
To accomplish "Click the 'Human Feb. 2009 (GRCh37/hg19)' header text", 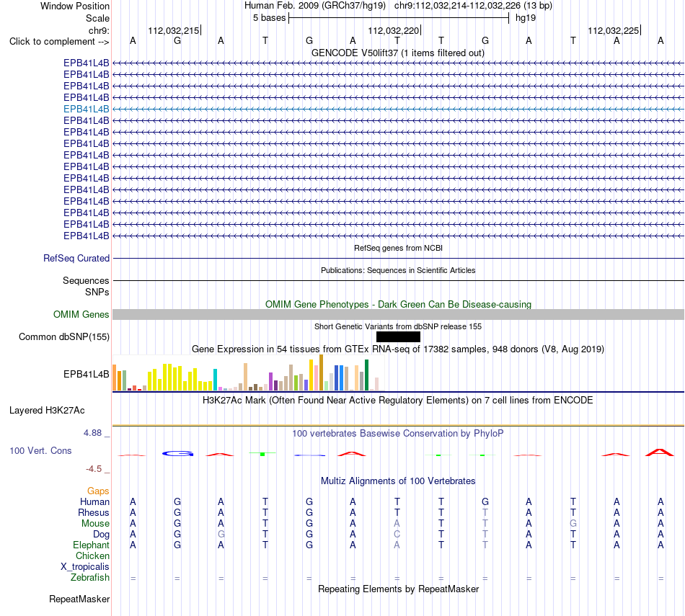I will coord(315,6).
